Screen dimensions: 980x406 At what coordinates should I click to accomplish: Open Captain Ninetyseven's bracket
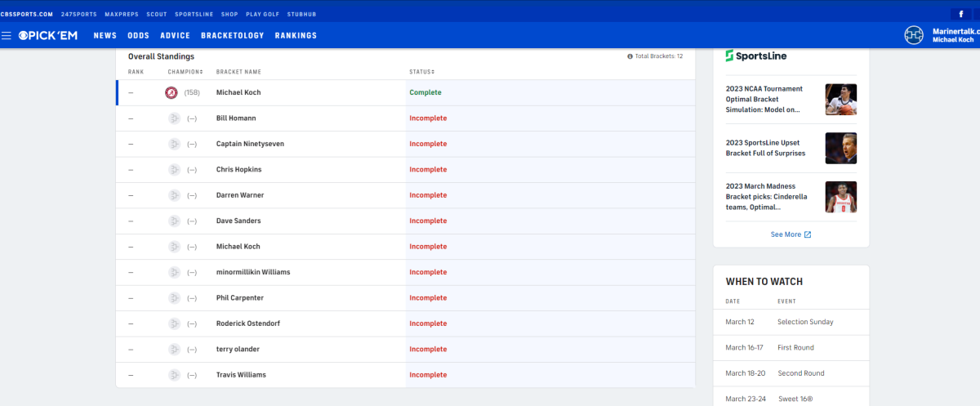(x=250, y=144)
